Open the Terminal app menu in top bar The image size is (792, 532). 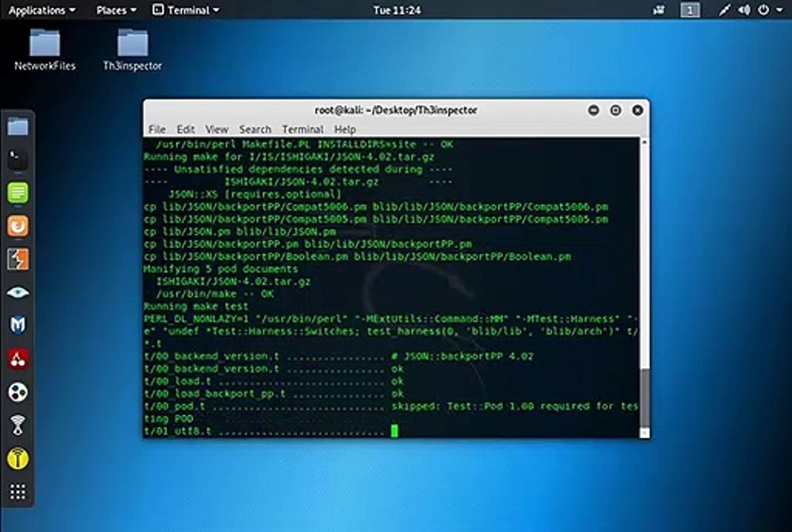[186, 10]
